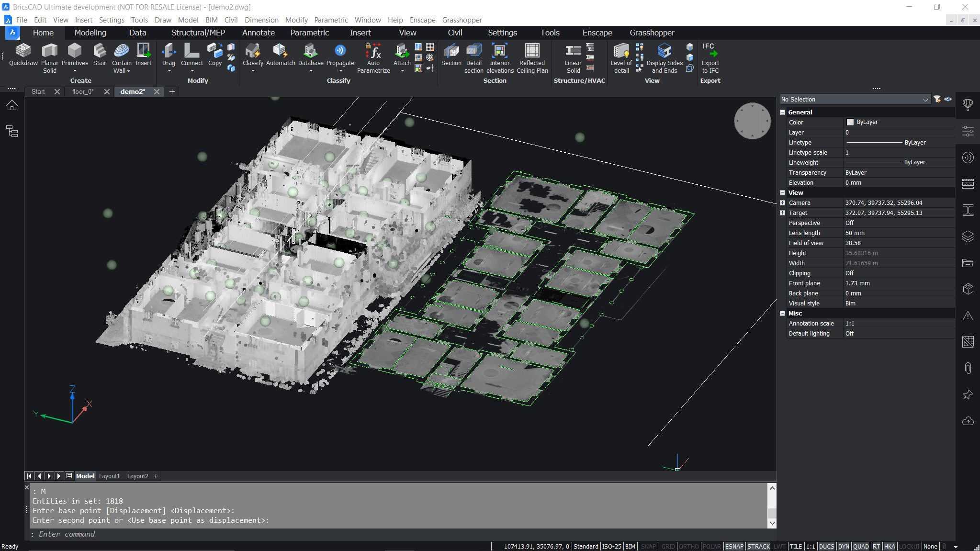Click the floor_0 drawing tab
980x551 pixels.
[82, 91]
